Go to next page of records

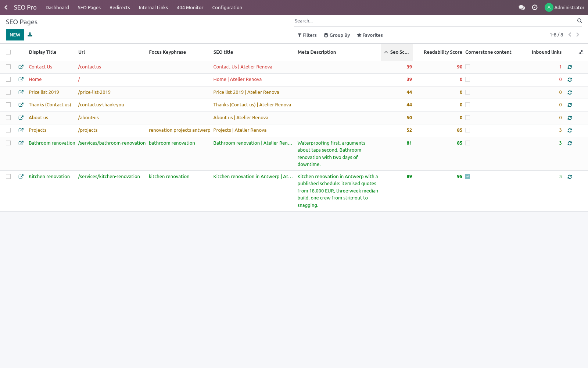[x=578, y=35]
